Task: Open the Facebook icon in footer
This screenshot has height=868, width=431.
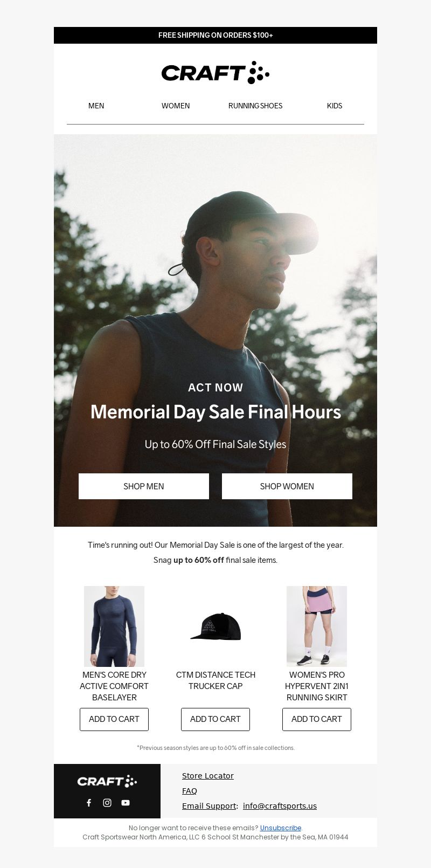Action: pyautogui.click(x=89, y=803)
